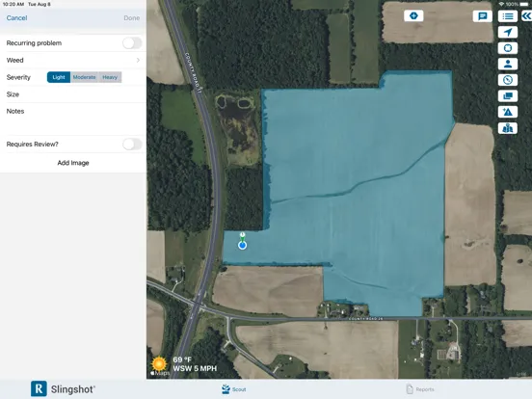Expand the Weed row chevron
This screenshot has width=532, height=399.
coord(138,60)
